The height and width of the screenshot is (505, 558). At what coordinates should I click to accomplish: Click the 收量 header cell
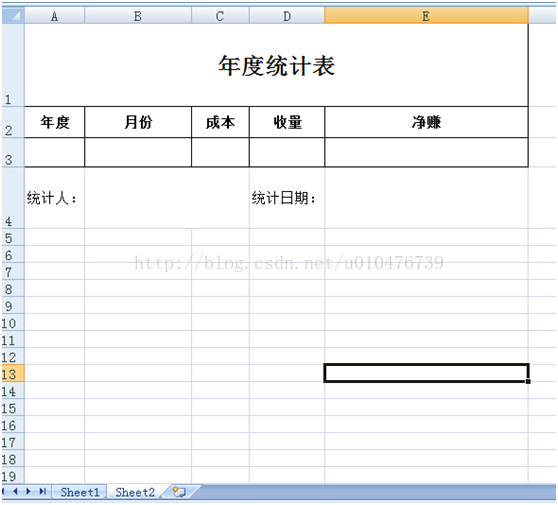[x=287, y=122]
